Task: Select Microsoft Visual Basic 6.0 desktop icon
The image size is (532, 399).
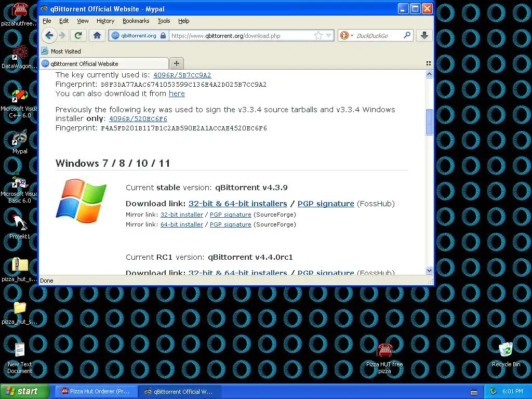Action: 19,189
